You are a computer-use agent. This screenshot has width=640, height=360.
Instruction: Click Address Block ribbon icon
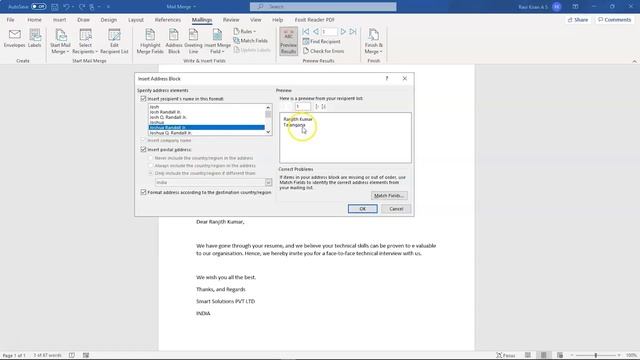[174, 42]
